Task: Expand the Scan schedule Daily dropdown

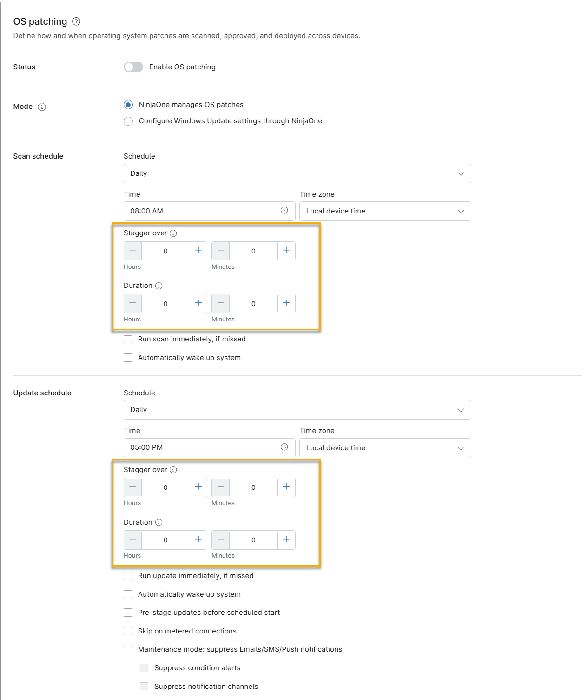Action: [x=297, y=173]
